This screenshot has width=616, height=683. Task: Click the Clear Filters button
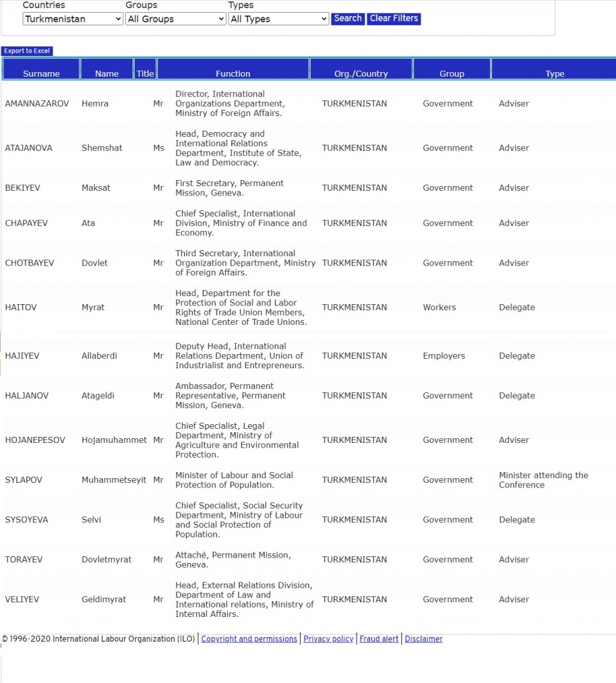394,19
